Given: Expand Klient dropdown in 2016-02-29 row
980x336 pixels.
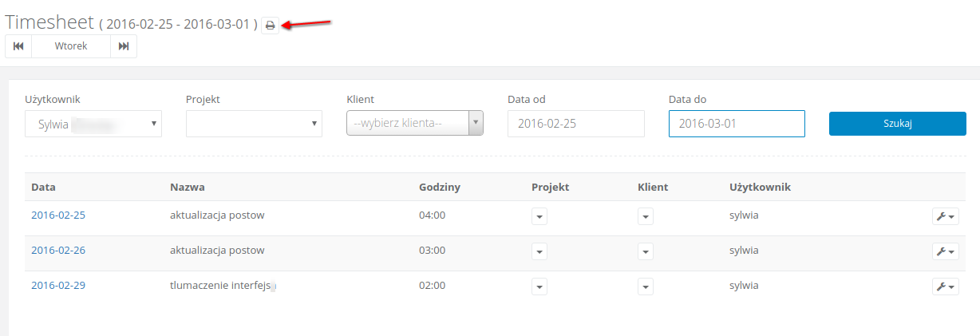Looking at the screenshot, I should click(646, 287).
